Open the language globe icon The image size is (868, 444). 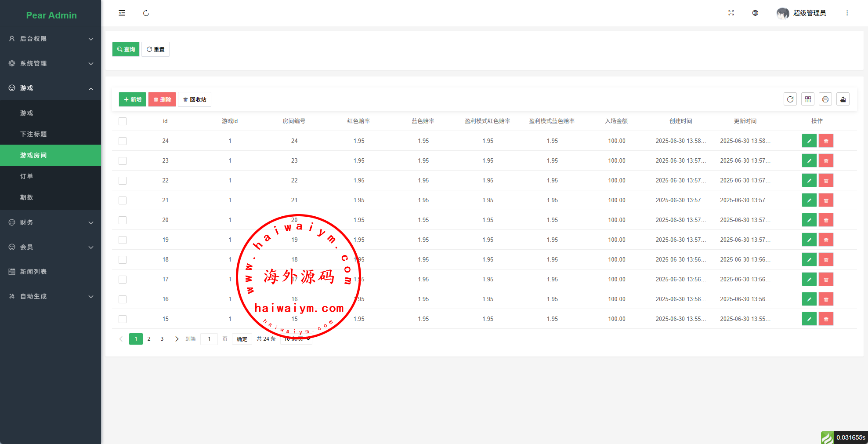click(x=755, y=13)
